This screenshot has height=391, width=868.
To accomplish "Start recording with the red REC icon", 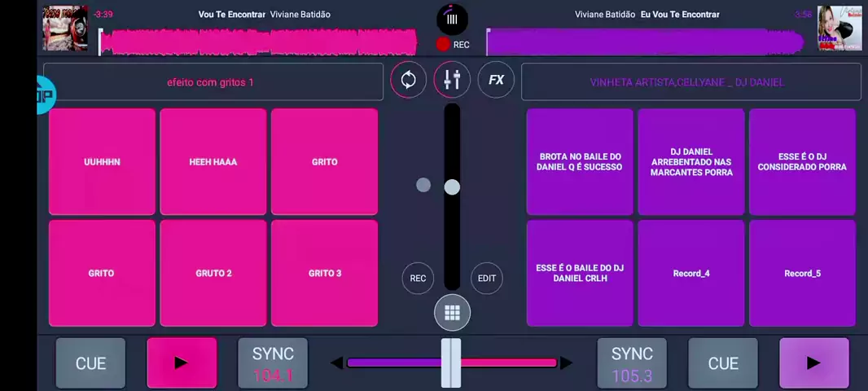I will pos(443,45).
